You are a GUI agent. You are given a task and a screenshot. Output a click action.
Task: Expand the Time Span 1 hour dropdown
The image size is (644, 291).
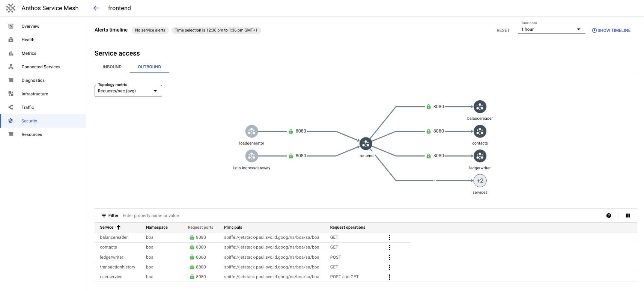(x=551, y=29)
